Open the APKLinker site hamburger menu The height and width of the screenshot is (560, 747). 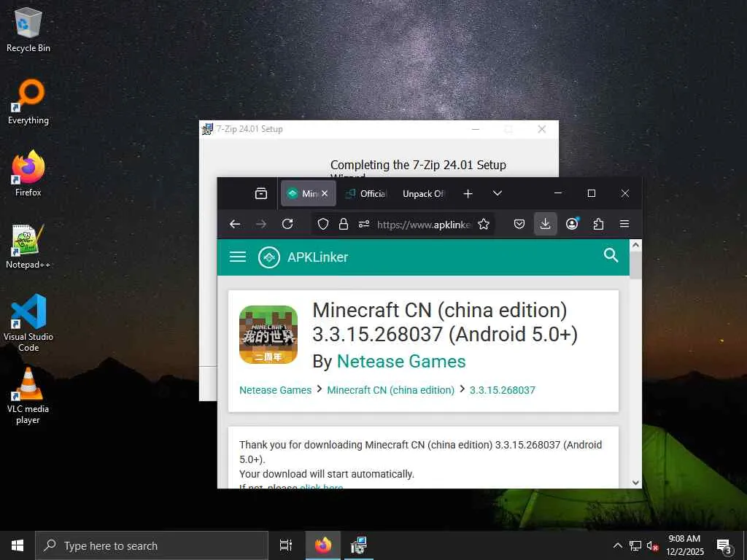(238, 257)
